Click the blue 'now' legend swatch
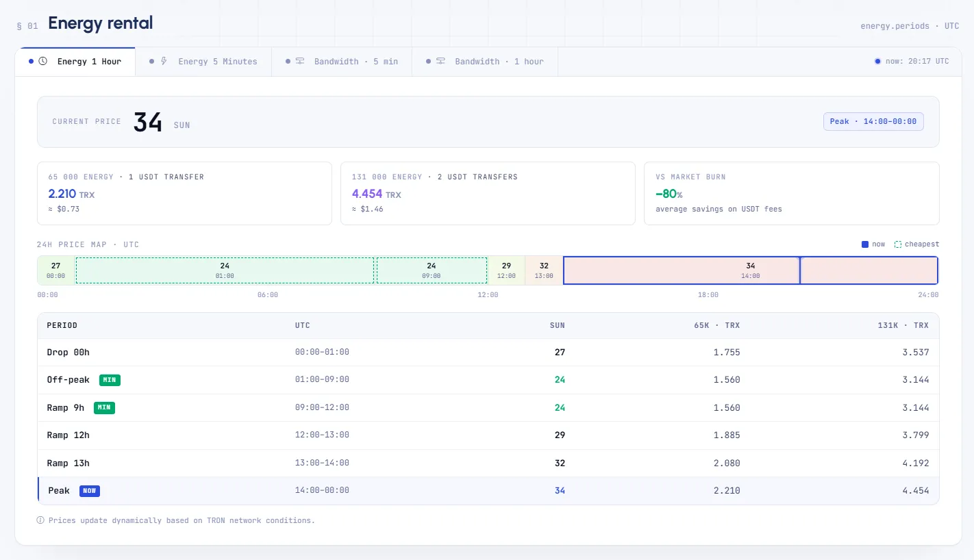The height and width of the screenshot is (560, 974). (x=865, y=244)
